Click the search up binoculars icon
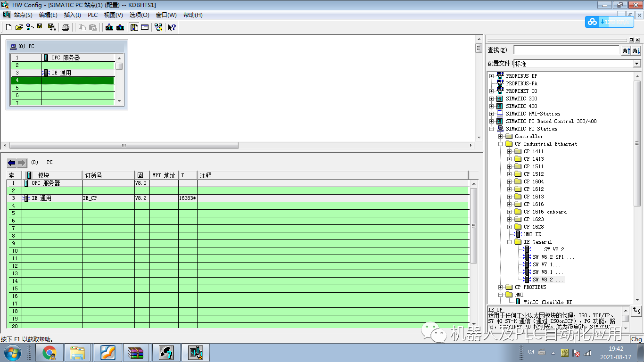 [626, 50]
